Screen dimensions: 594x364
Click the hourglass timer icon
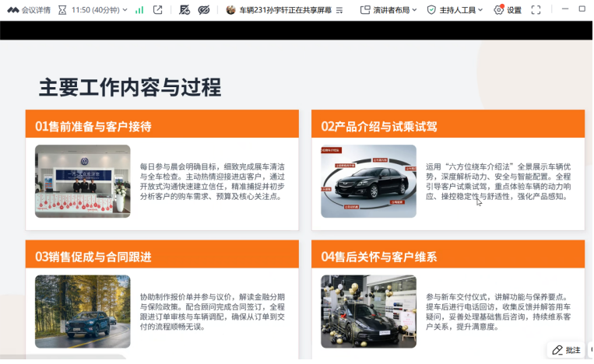coord(62,10)
